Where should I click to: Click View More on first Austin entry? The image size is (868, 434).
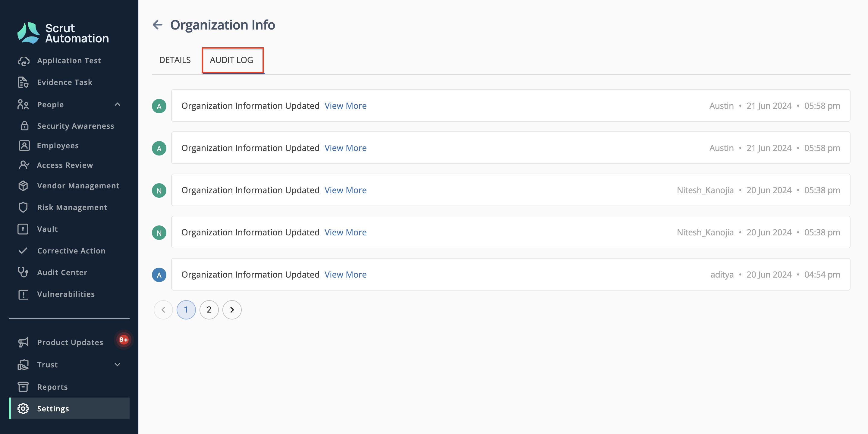tap(345, 106)
